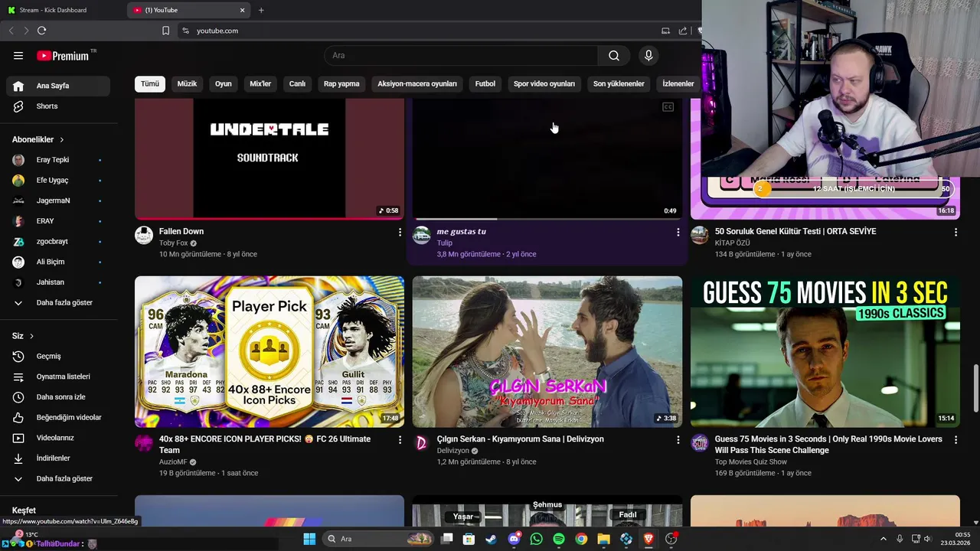980x551 pixels.
Task: Open Beğendiğim videolar
Action: [58, 417]
